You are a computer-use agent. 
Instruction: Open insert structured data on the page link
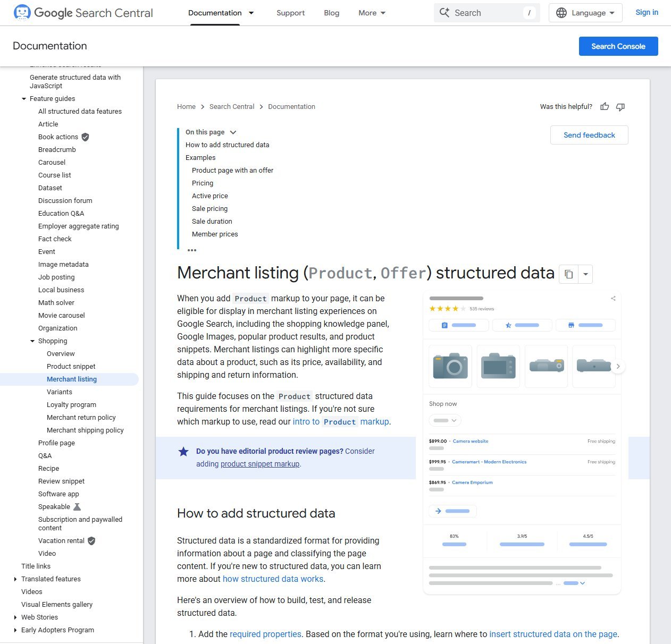pyautogui.click(x=553, y=634)
